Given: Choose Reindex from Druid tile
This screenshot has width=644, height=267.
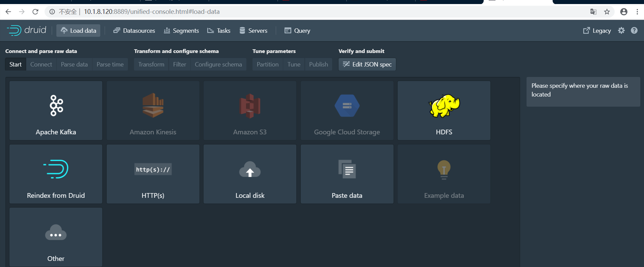Looking at the screenshot, I should point(56,174).
